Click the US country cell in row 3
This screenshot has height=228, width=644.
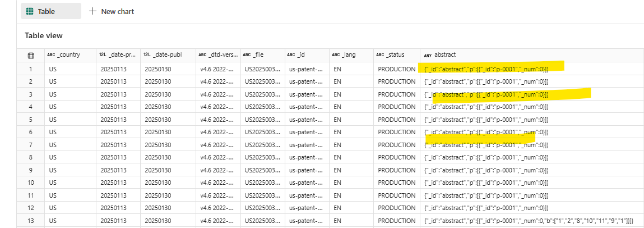[x=70, y=94]
